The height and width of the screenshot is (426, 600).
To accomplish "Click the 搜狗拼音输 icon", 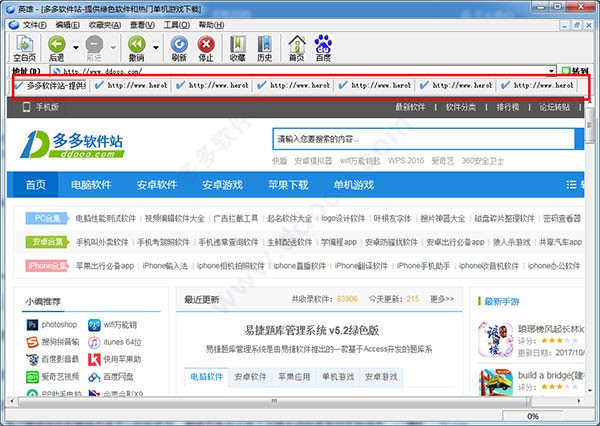I will (x=33, y=342).
